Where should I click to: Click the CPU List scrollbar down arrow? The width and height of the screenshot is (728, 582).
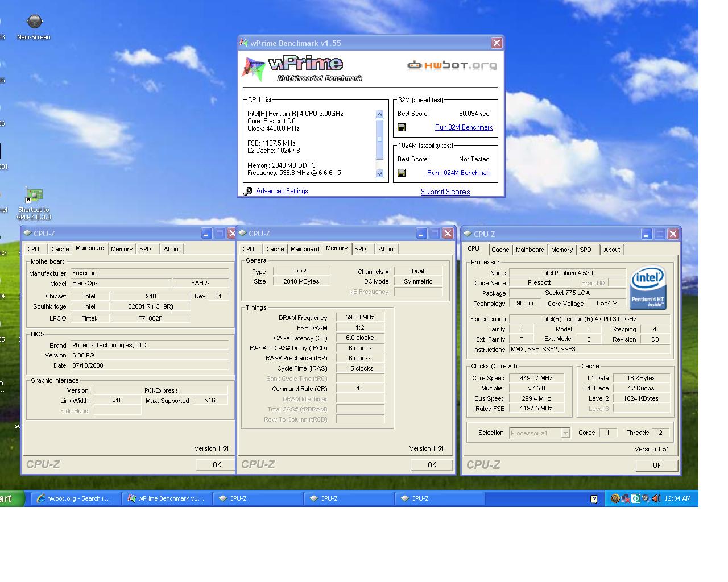pos(380,174)
